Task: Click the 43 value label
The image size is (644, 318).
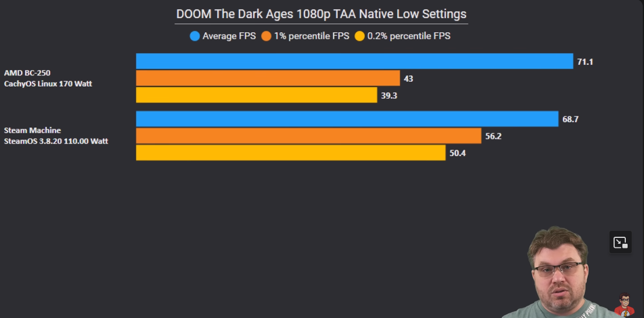Action: (x=408, y=79)
